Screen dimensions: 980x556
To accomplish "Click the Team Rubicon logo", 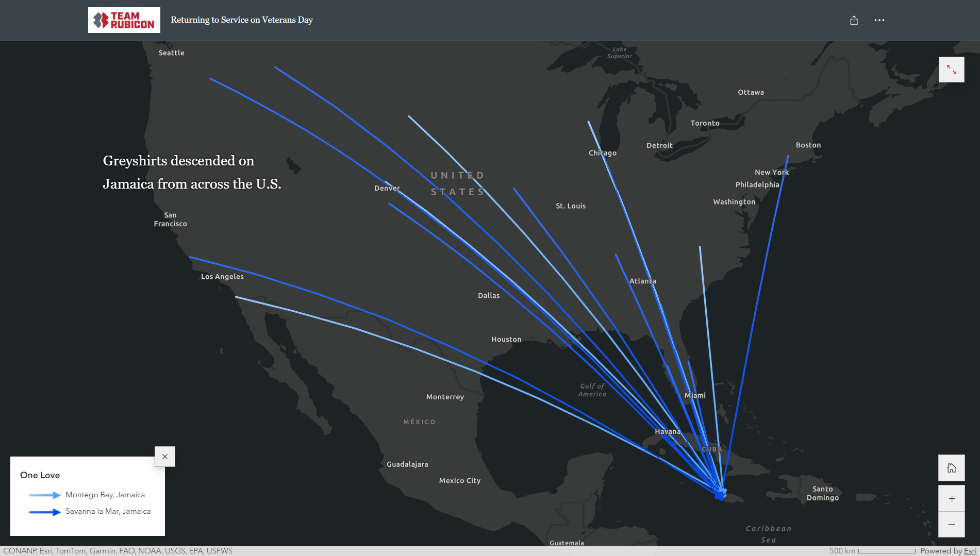I will coord(124,20).
